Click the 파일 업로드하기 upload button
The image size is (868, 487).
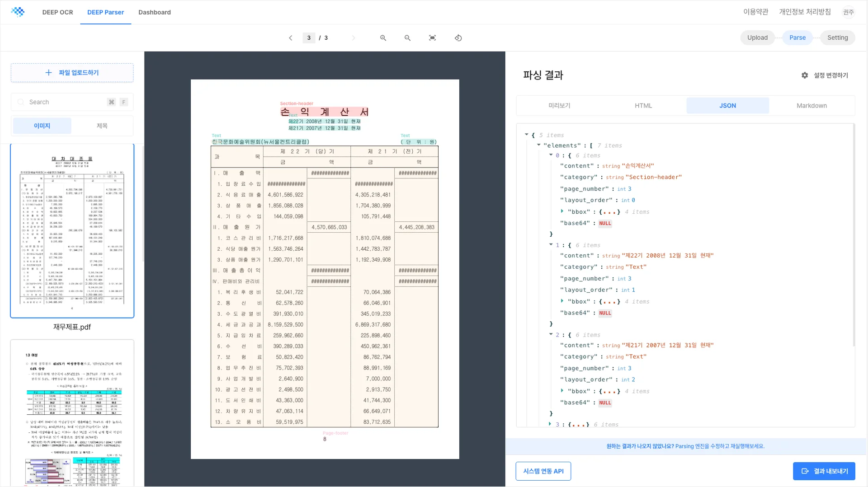click(71, 72)
